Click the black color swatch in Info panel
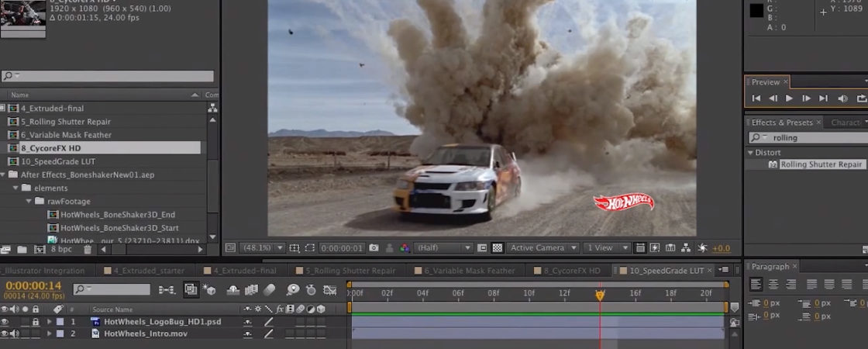868x349 pixels. [x=756, y=10]
